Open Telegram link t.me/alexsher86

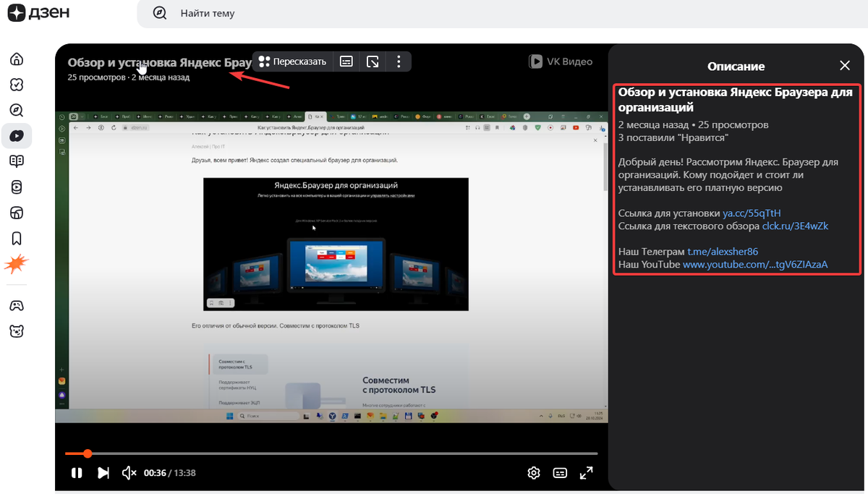click(x=723, y=252)
